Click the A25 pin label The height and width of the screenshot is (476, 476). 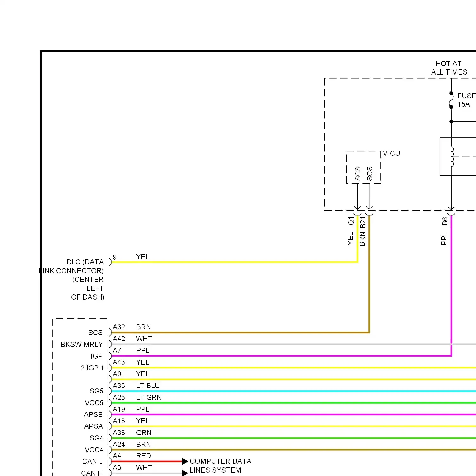pyautogui.click(x=119, y=398)
